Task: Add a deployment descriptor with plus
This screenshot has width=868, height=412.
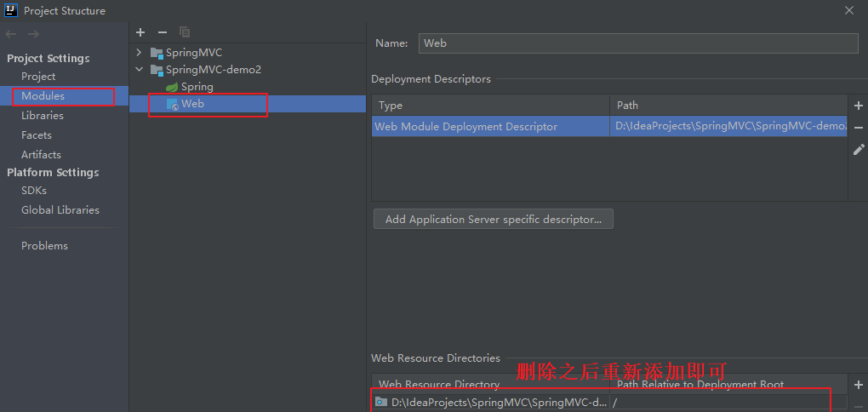Action: coord(859,106)
